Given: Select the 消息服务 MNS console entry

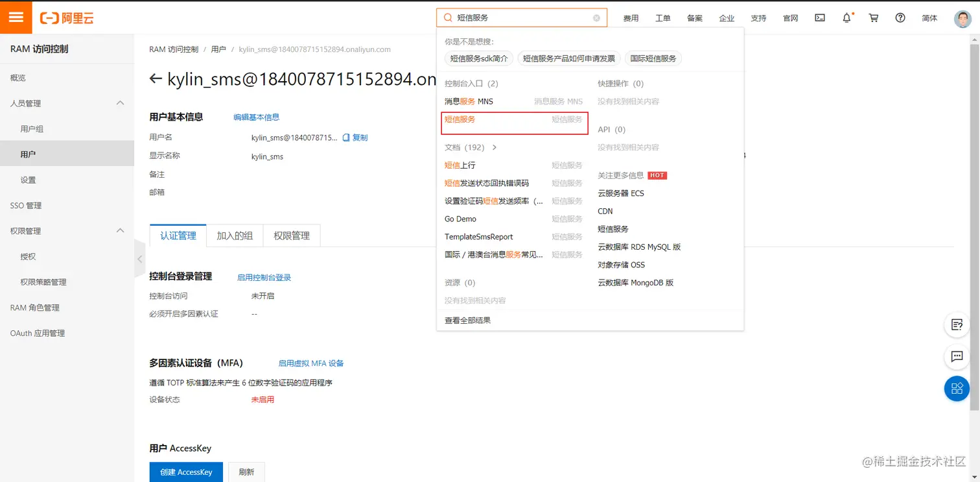Looking at the screenshot, I should pyautogui.click(x=513, y=101).
